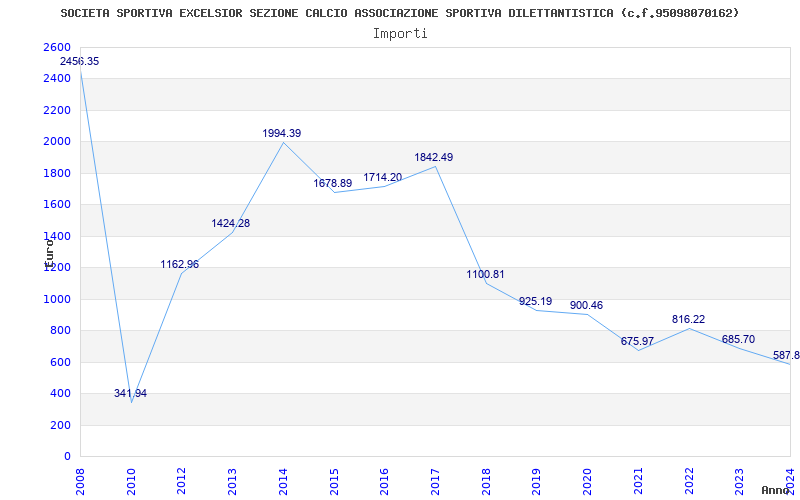
Task: Click y-axis value 800
Action: 61,331
